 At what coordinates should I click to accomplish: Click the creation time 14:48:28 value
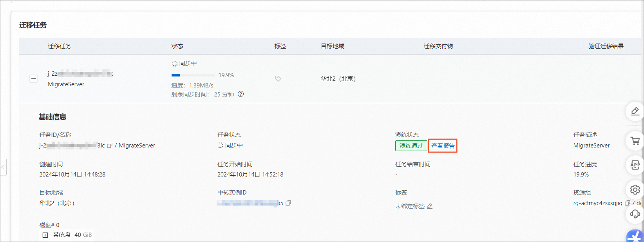[72, 175]
